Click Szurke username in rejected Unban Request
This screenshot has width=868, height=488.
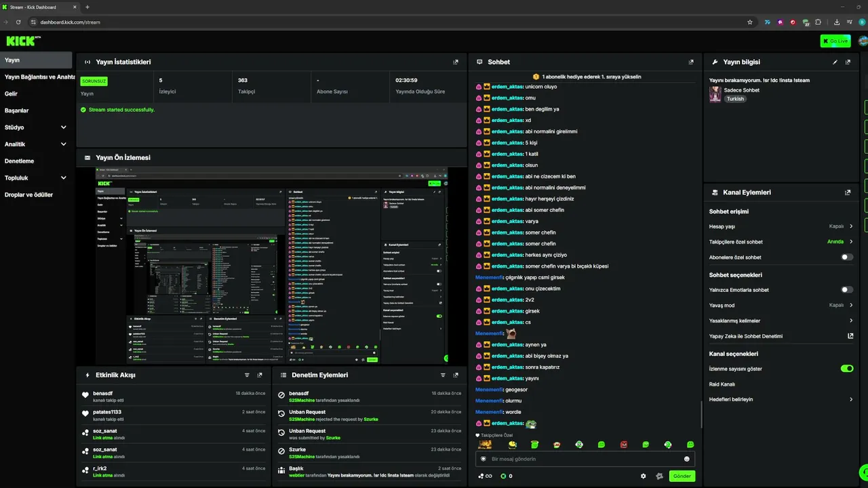[x=371, y=420]
